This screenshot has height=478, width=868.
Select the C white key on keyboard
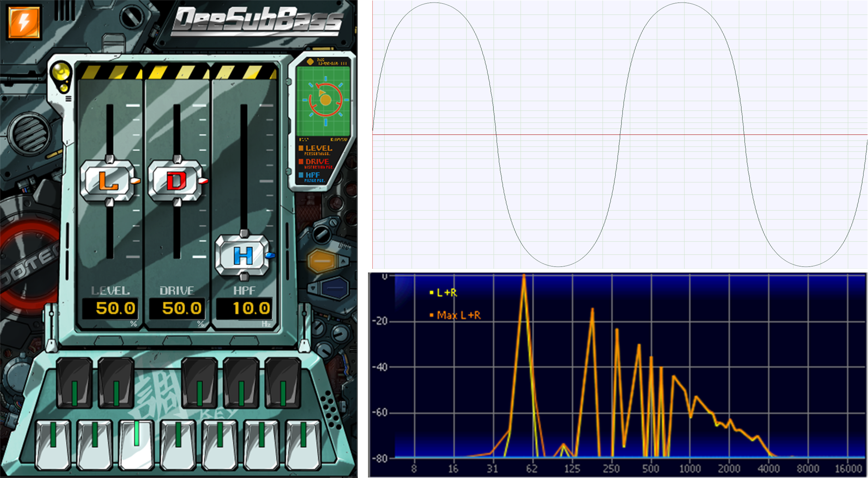[53, 444]
